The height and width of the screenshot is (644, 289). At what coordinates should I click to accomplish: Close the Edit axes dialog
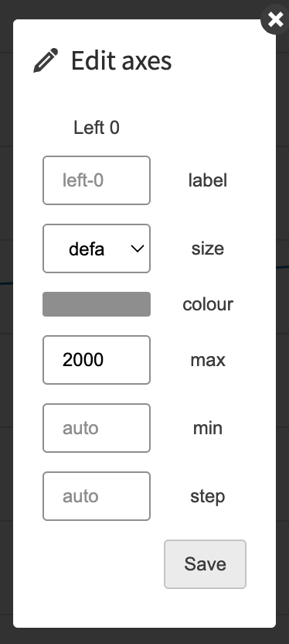275,19
